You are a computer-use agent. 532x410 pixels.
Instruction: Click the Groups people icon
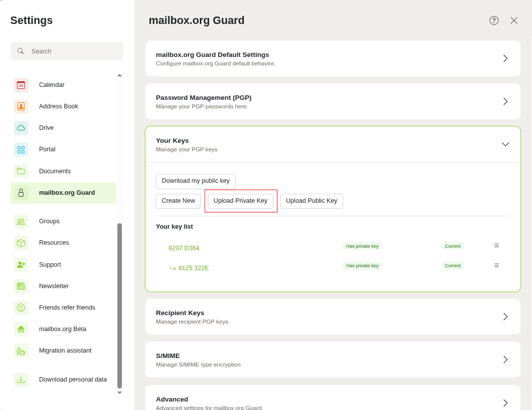coord(21,221)
